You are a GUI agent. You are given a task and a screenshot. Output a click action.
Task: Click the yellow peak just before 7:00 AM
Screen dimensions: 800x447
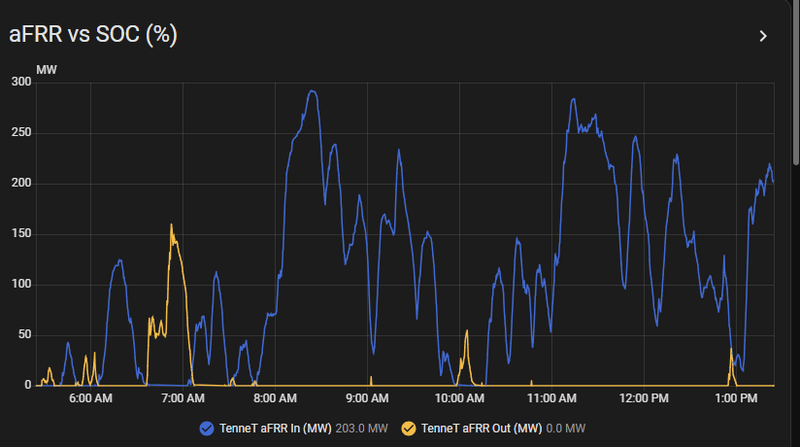click(171, 225)
